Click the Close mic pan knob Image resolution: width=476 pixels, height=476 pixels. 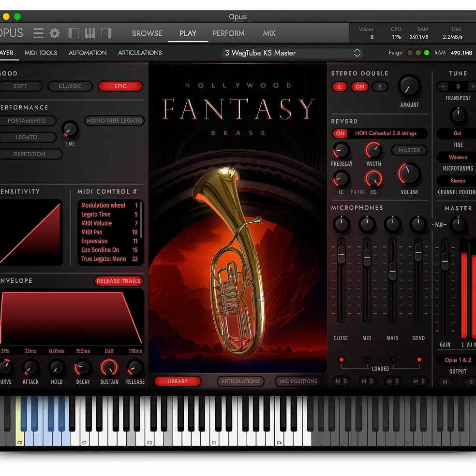pyautogui.click(x=341, y=224)
